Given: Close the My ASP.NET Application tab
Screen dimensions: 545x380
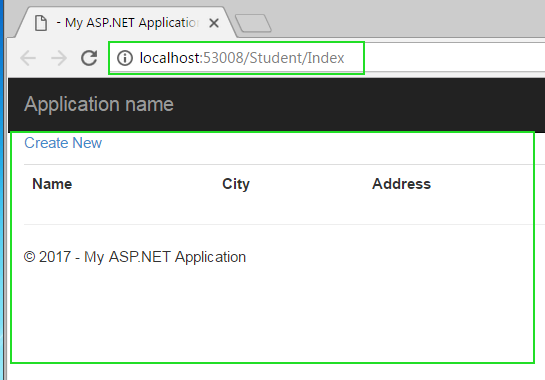Looking at the screenshot, I should point(214,23).
